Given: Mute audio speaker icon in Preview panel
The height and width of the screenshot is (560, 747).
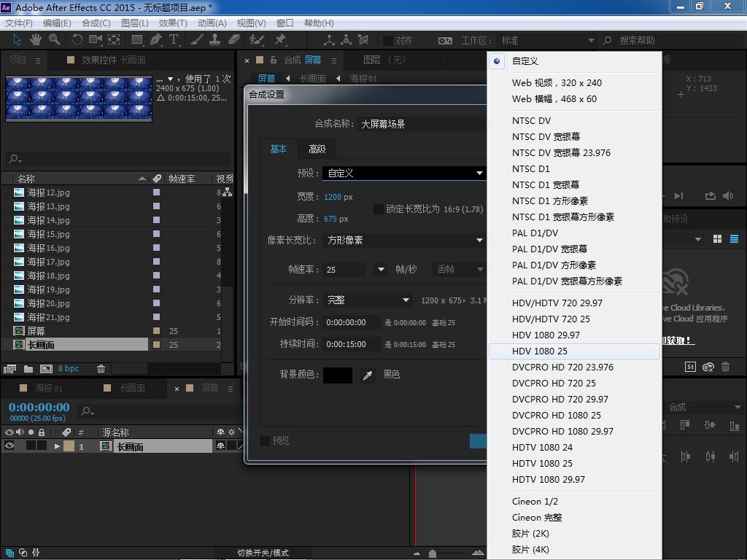Looking at the screenshot, I should (x=728, y=195).
